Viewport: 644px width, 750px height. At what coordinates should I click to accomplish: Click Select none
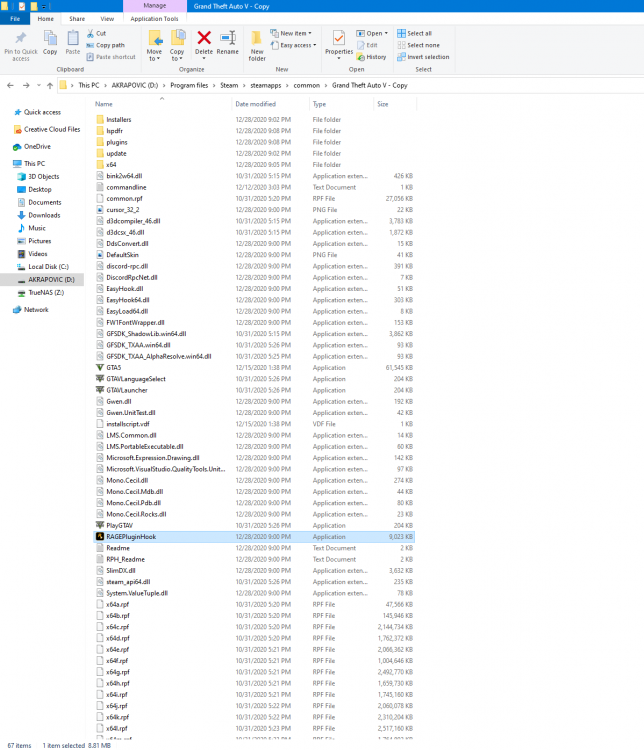click(419, 45)
